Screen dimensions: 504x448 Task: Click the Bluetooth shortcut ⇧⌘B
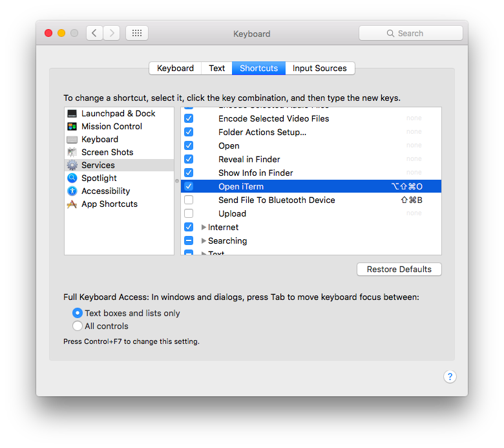[x=412, y=200]
